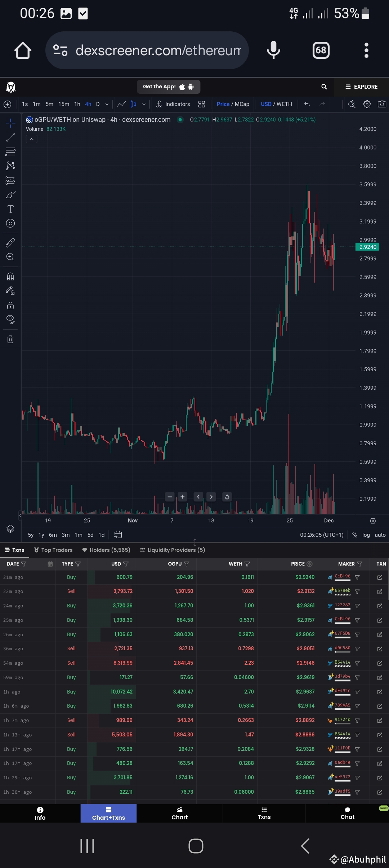Open search in the top header
This screenshot has width=389, height=868.
[x=324, y=87]
